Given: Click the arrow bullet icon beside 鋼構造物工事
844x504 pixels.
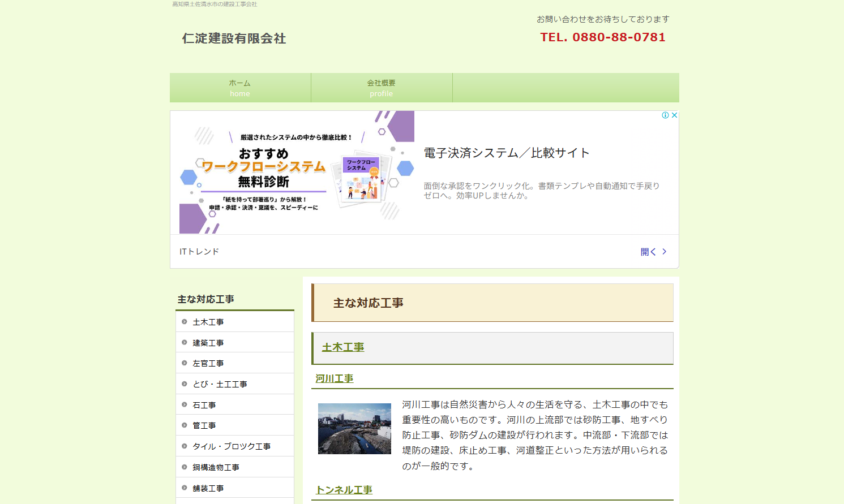Looking at the screenshot, I should 184,467.
